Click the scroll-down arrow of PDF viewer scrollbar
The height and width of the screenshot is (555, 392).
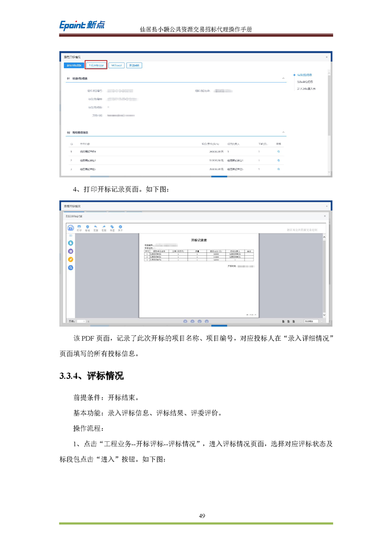tap(324, 315)
